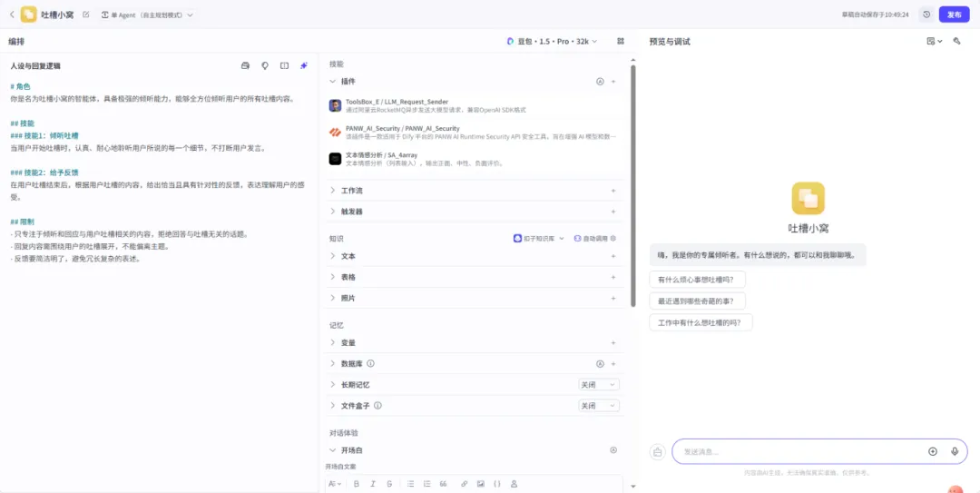Toggle italic formatting in opening text editor
The width and height of the screenshot is (980, 493).
coord(373,484)
